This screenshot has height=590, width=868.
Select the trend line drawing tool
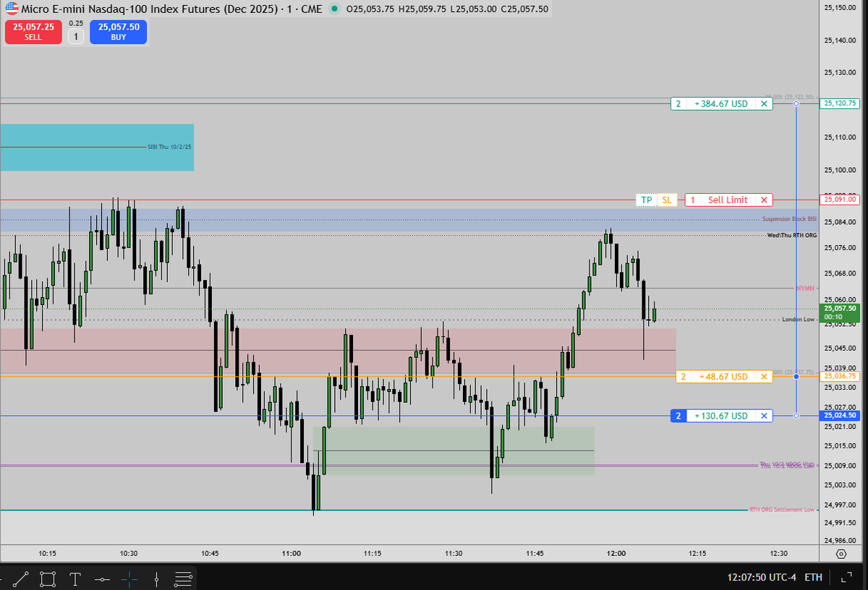20,578
